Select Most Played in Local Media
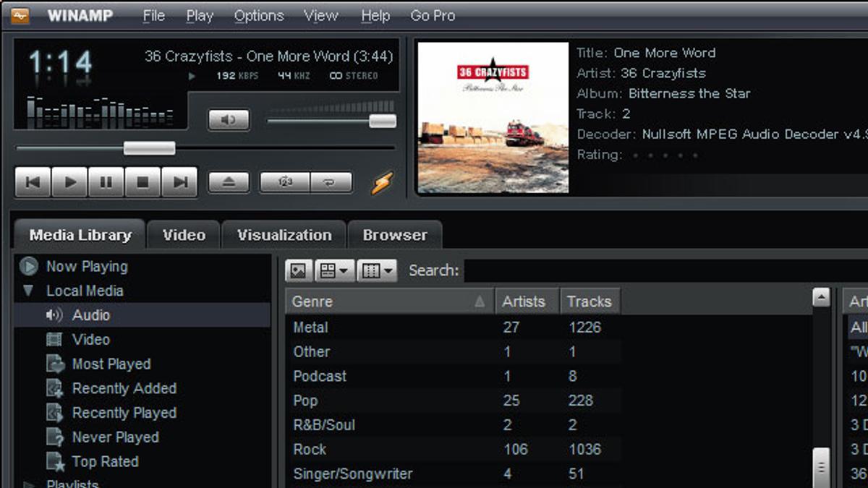Image resolution: width=868 pixels, height=488 pixels. click(111, 364)
